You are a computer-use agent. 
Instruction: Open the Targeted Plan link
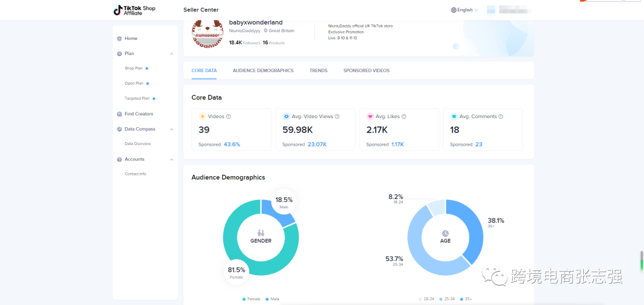pyautogui.click(x=137, y=98)
